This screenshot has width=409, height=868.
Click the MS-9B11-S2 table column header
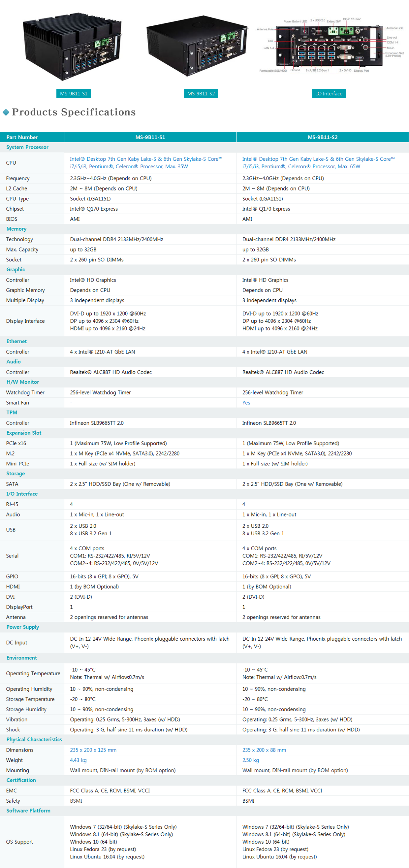[x=323, y=137]
